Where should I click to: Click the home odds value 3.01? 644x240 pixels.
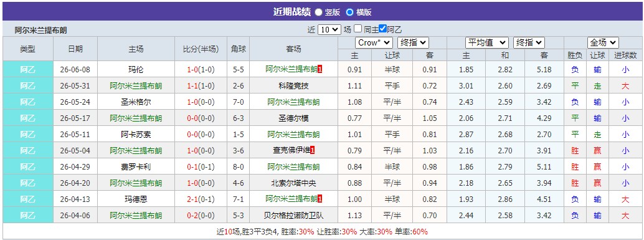click(x=466, y=86)
